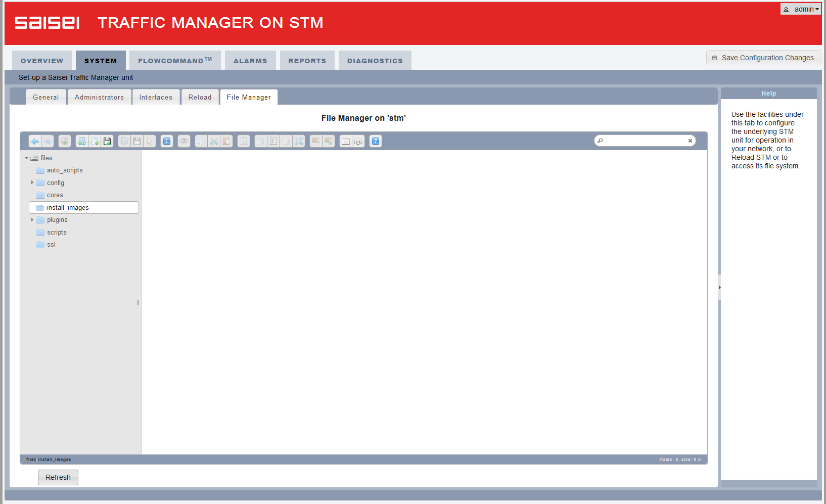
Task: Open the Reports tab
Action: point(307,61)
